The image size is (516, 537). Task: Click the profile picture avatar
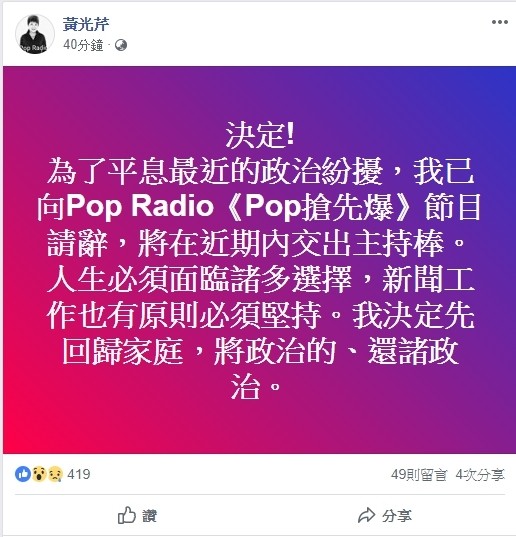(x=35, y=34)
